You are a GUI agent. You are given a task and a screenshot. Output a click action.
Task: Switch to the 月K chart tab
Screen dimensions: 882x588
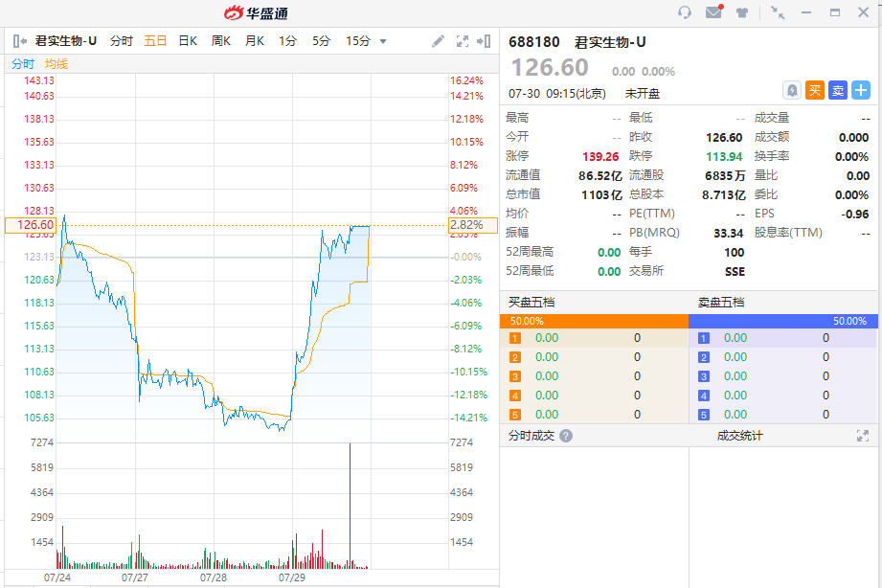tap(254, 41)
